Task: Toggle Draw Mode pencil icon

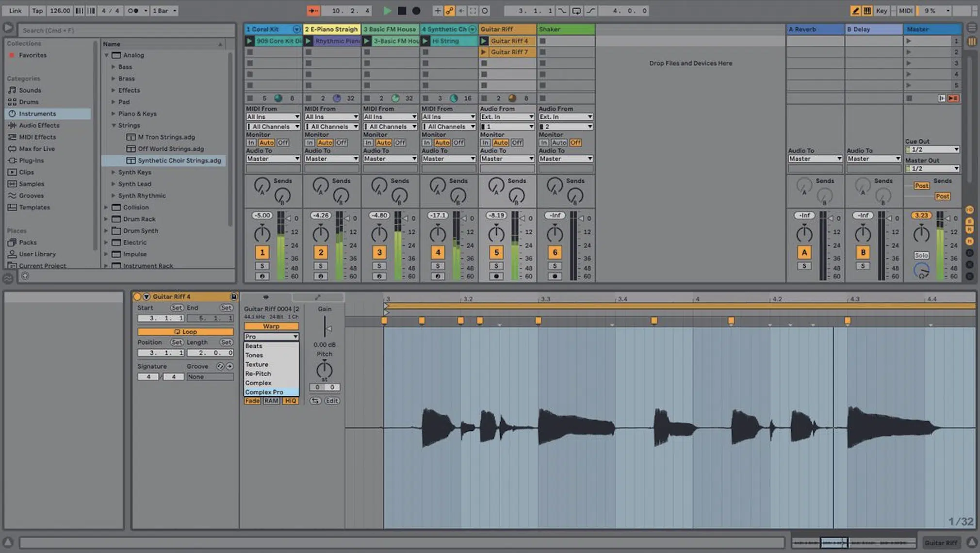Action: pos(855,11)
